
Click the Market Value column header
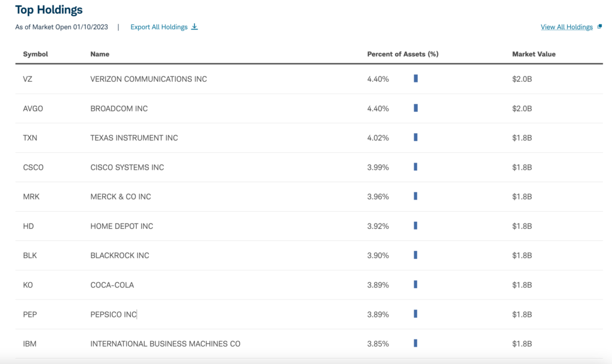pyautogui.click(x=533, y=54)
